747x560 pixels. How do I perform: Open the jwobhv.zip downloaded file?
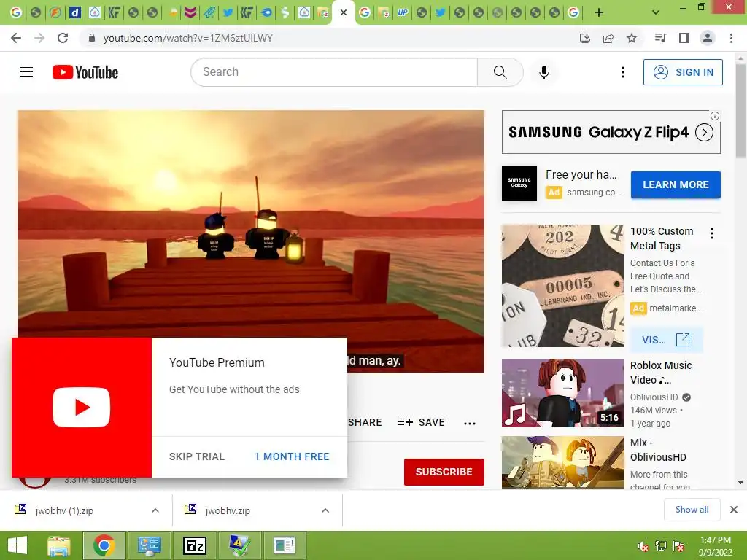228,510
